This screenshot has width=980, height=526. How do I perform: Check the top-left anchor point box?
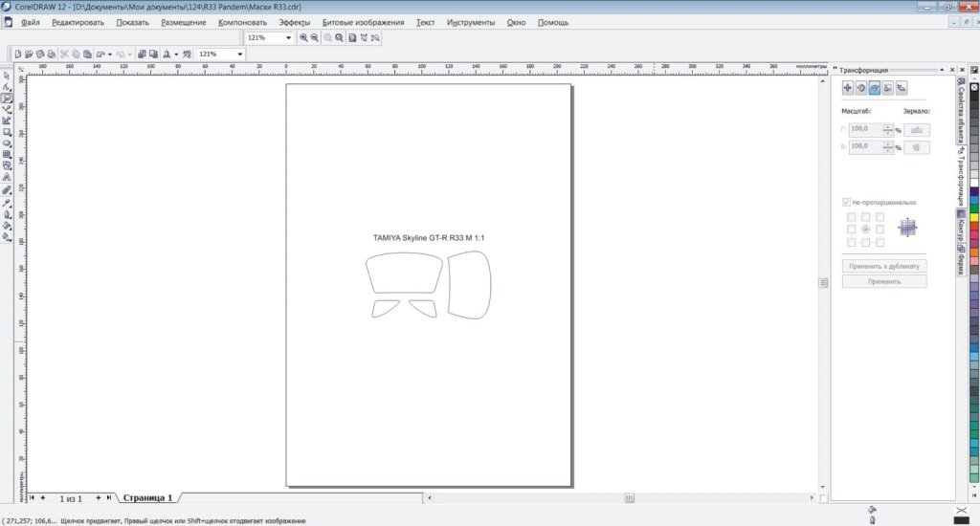[x=851, y=217]
